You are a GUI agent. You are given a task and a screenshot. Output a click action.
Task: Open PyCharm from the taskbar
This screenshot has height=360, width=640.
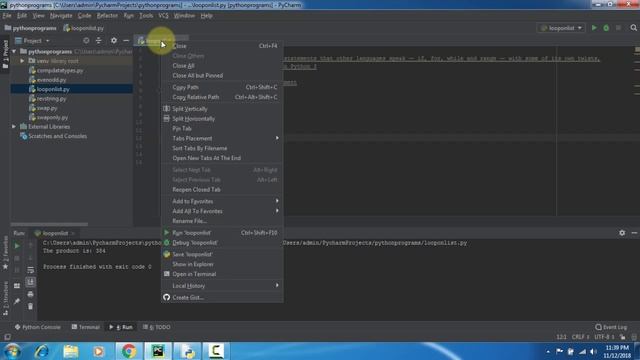[x=158, y=351]
